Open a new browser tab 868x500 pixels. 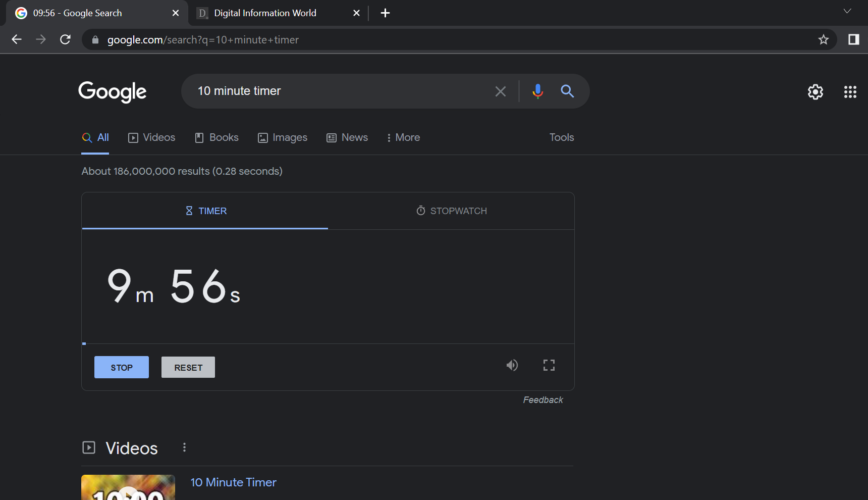pyautogui.click(x=385, y=13)
